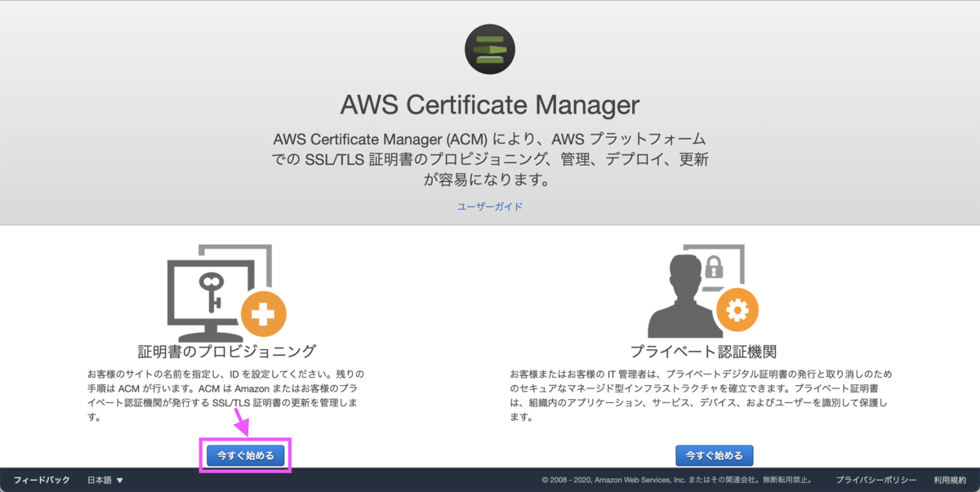
Task: Open the ユーザーガイド link
Action: [490, 206]
